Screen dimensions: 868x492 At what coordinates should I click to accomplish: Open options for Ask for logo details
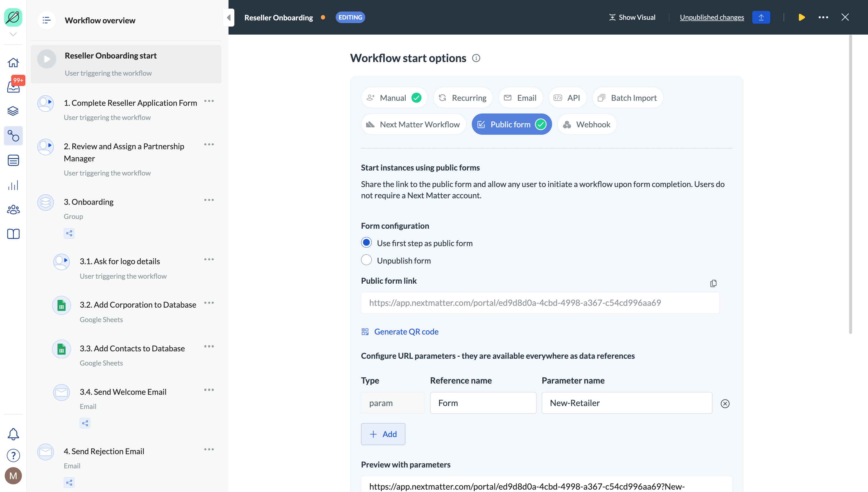[x=209, y=259]
